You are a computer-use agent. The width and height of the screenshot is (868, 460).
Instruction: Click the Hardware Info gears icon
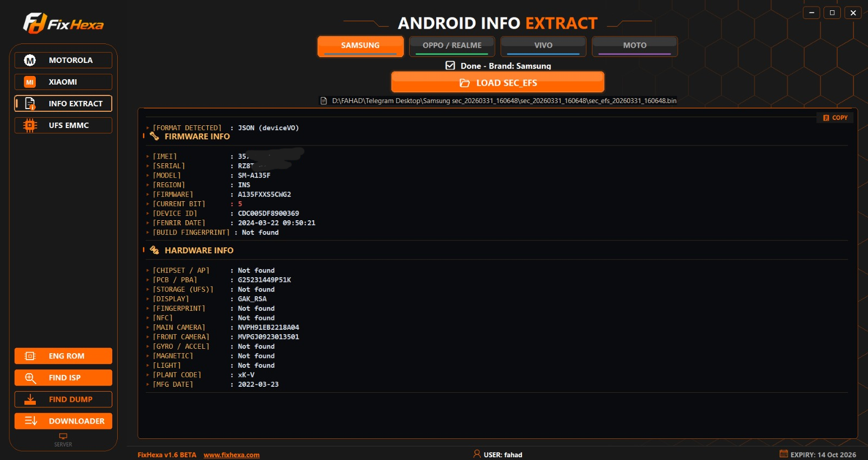pyautogui.click(x=155, y=250)
